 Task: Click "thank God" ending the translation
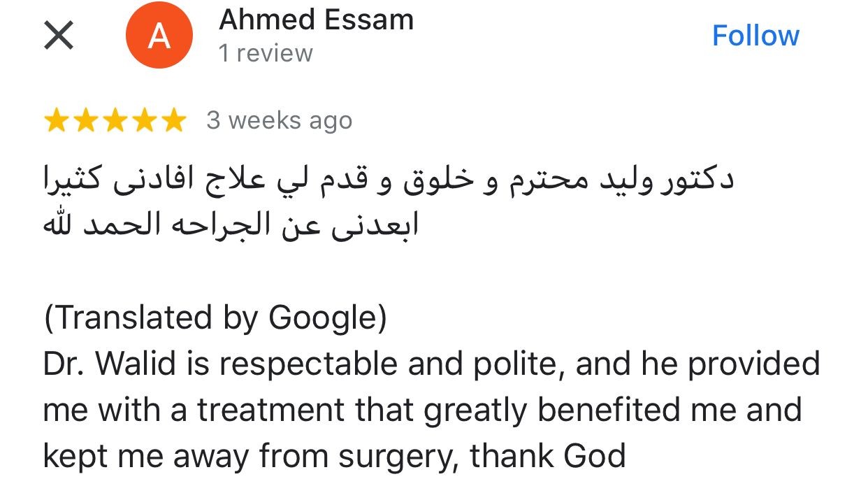pos(548,456)
